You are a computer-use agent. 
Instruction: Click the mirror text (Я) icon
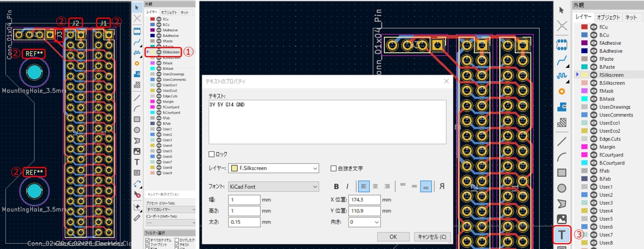point(441,186)
